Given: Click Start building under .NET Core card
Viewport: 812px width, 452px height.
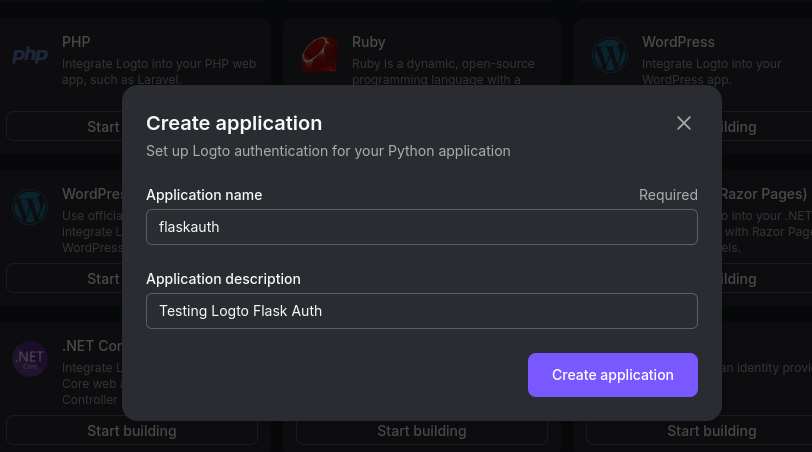Looking at the screenshot, I should pyautogui.click(x=132, y=431).
